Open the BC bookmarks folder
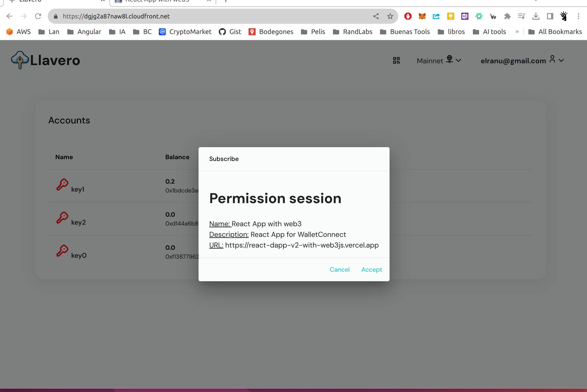This screenshot has height=392, width=587. click(142, 32)
